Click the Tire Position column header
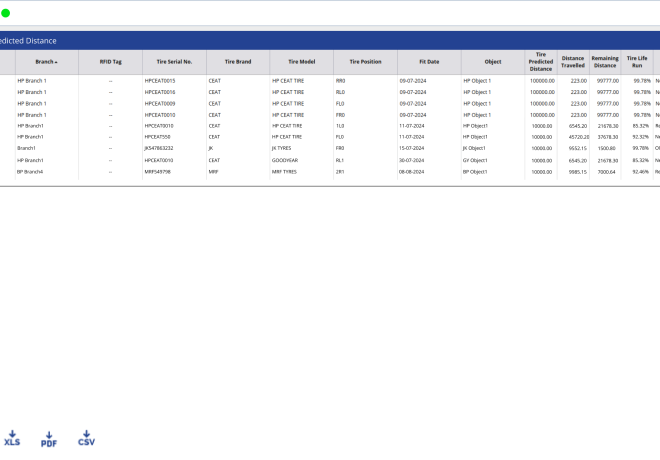The width and height of the screenshot is (660, 460). click(x=365, y=61)
